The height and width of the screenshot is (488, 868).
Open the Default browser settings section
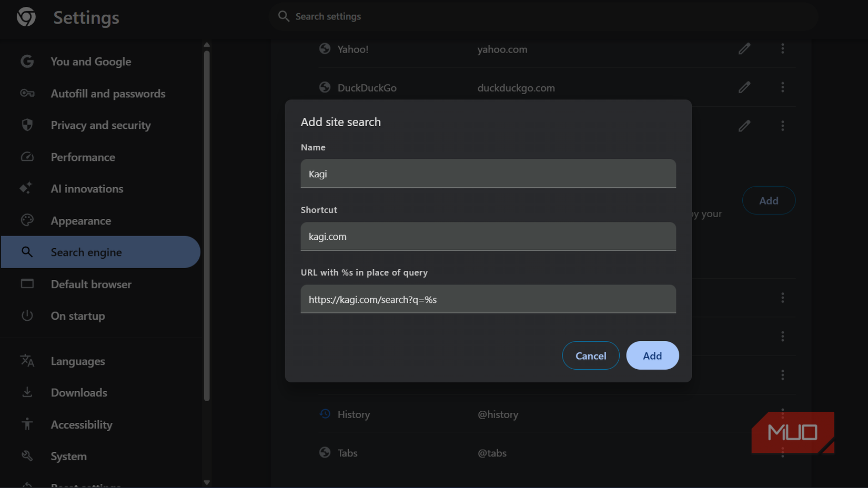point(90,284)
